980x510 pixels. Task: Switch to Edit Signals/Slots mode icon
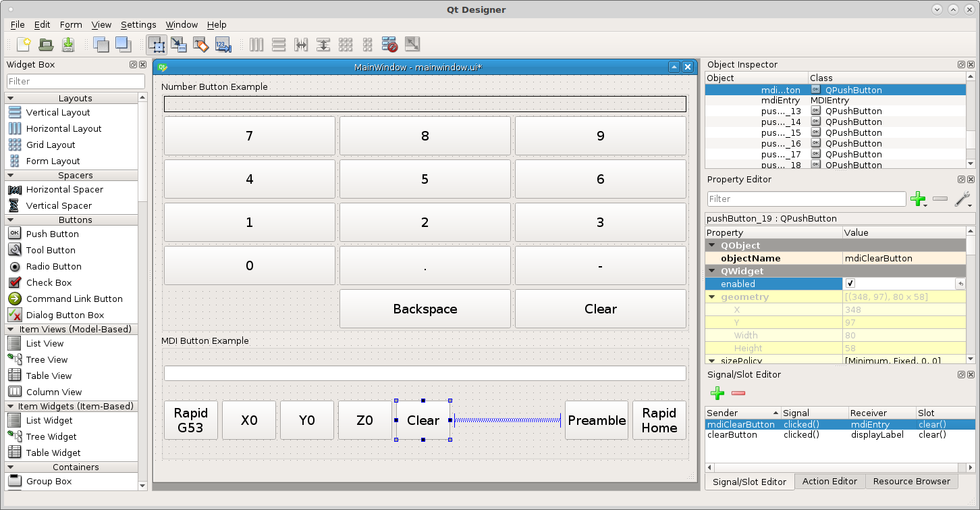click(179, 45)
